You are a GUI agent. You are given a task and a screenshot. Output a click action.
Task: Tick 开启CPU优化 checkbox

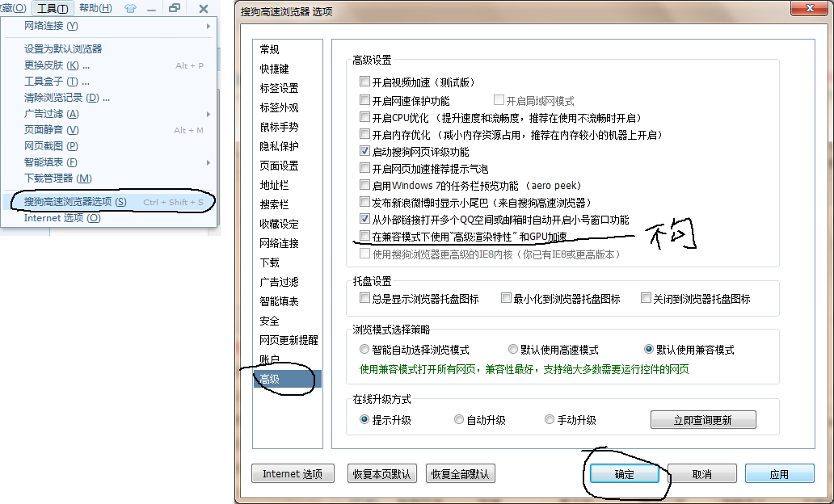click(364, 117)
